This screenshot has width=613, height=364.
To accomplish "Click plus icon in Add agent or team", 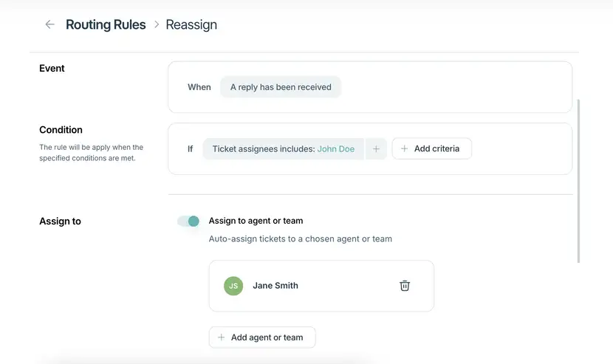I will [x=222, y=337].
